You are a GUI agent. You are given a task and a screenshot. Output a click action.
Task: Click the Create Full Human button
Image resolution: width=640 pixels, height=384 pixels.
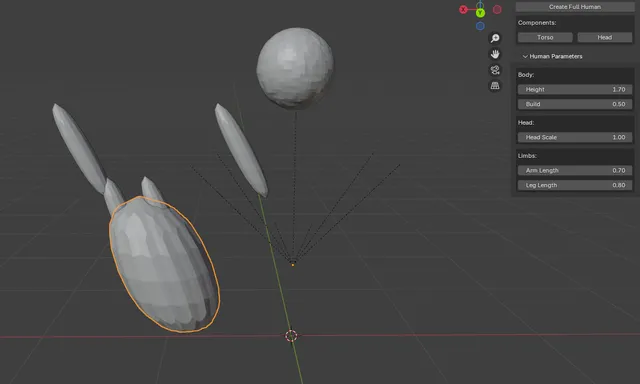click(575, 7)
